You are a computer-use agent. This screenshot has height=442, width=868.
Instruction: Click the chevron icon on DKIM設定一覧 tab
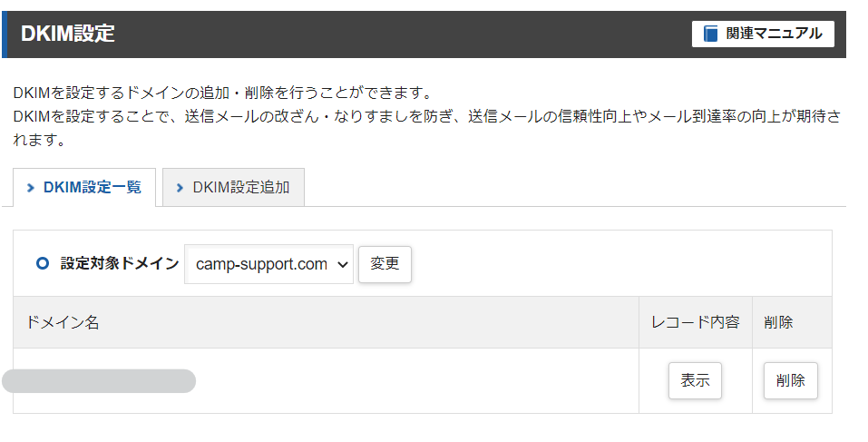click(x=31, y=188)
